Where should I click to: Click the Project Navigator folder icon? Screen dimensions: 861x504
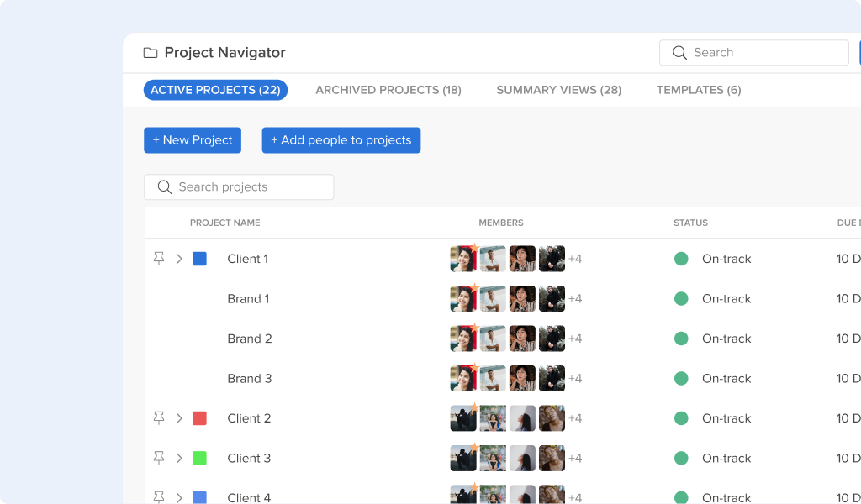point(150,53)
